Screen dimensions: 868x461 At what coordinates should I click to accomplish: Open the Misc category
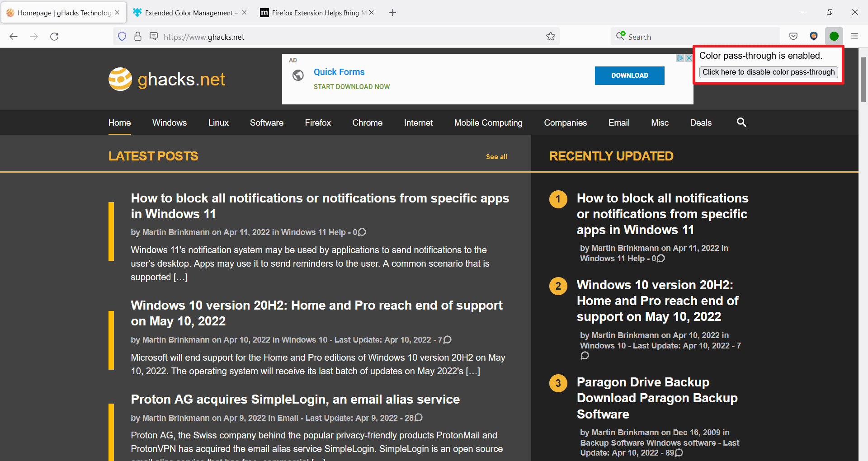pos(660,122)
